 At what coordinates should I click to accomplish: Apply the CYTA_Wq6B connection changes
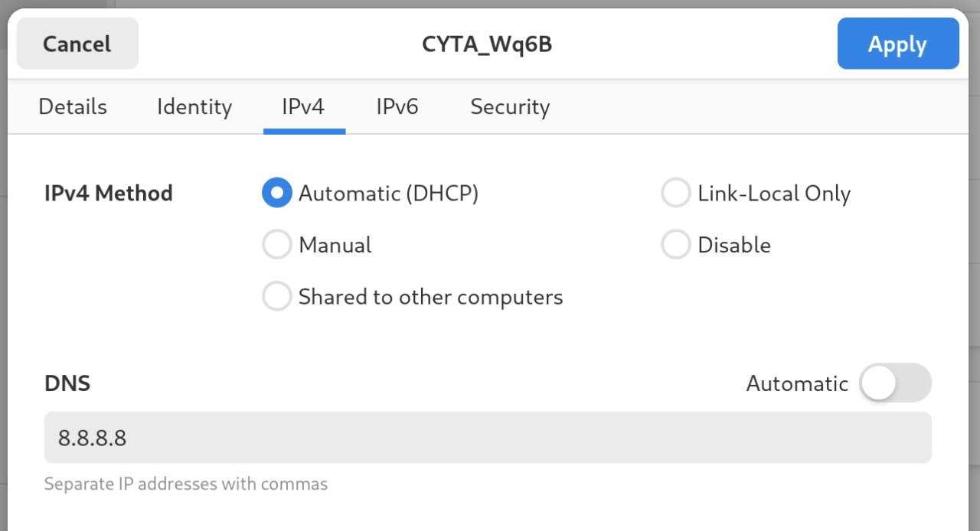click(897, 44)
